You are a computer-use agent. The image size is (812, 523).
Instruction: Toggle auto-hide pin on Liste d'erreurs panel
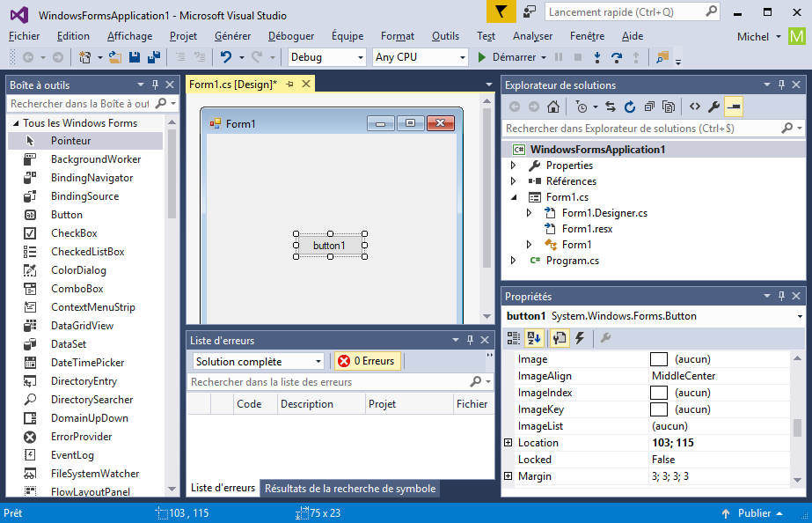click(470, 340)
